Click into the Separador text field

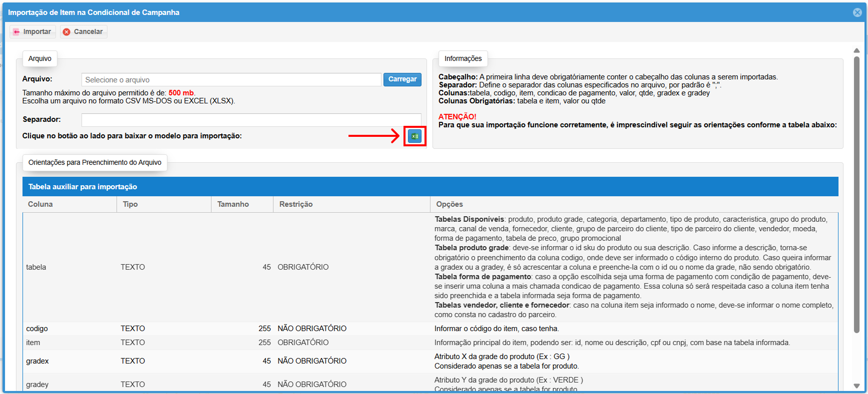(x=251, y=120)
